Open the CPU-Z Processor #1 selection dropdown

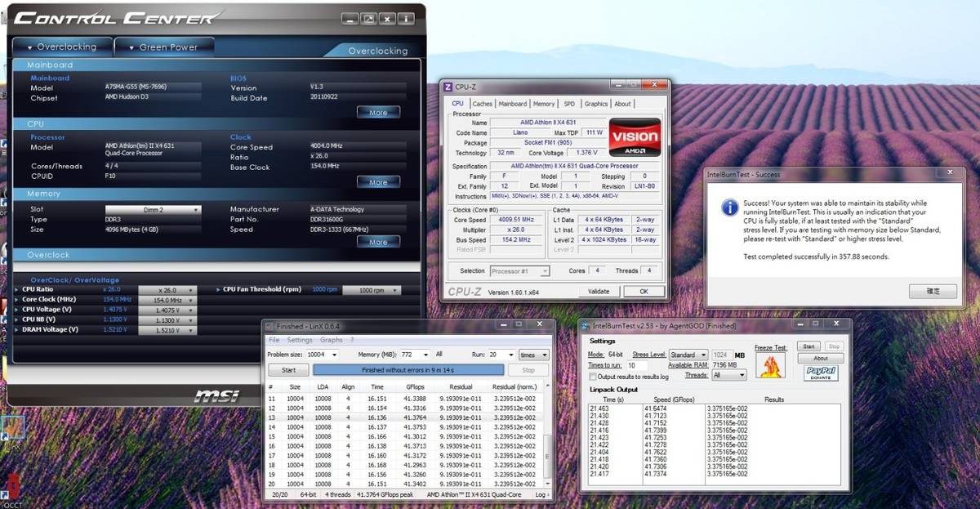point(522,270)
